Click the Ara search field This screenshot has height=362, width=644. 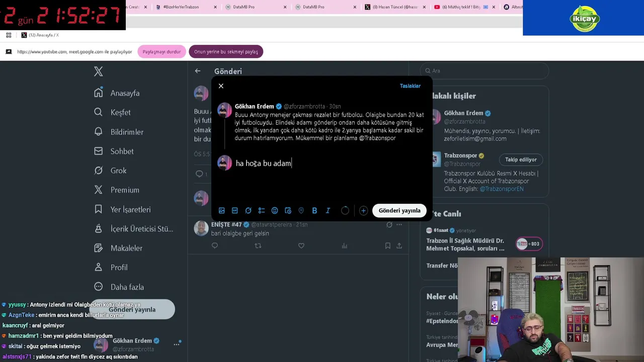(x=486, y=71)
